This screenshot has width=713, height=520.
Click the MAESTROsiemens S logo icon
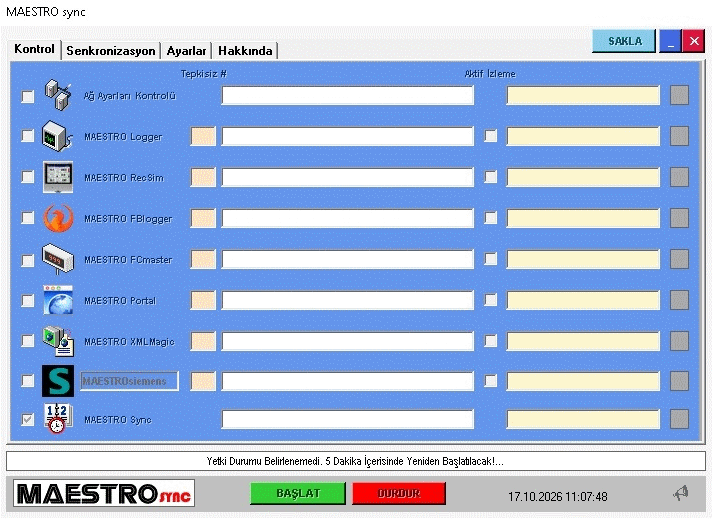click(x=58, y=381)
